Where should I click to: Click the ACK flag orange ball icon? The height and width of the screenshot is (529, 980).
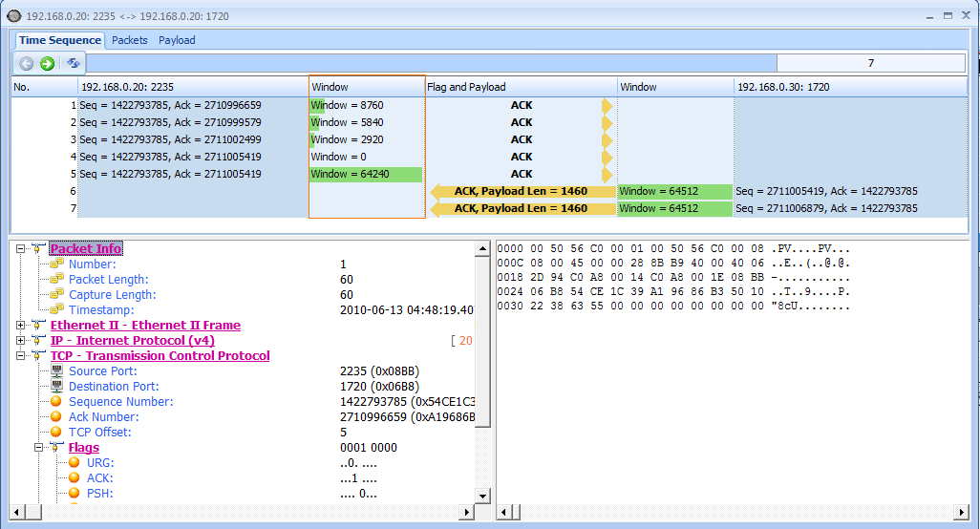[75, 477]
